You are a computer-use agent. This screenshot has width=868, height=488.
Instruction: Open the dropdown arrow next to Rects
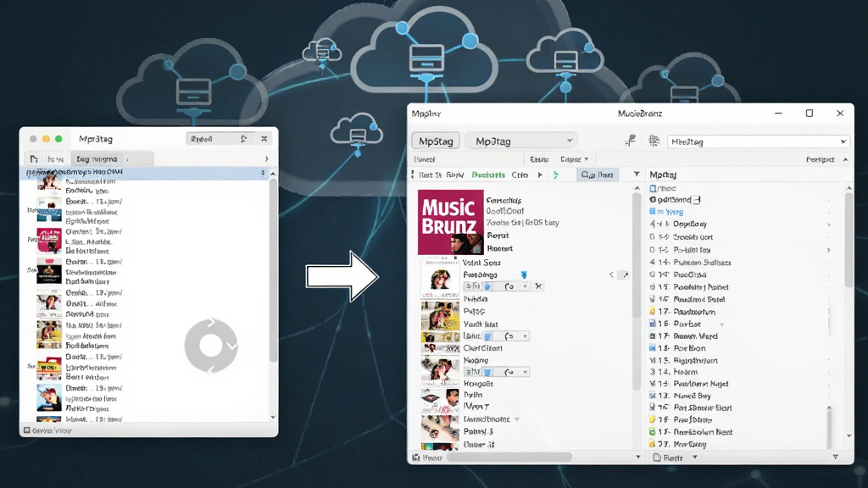click(695, 457)
